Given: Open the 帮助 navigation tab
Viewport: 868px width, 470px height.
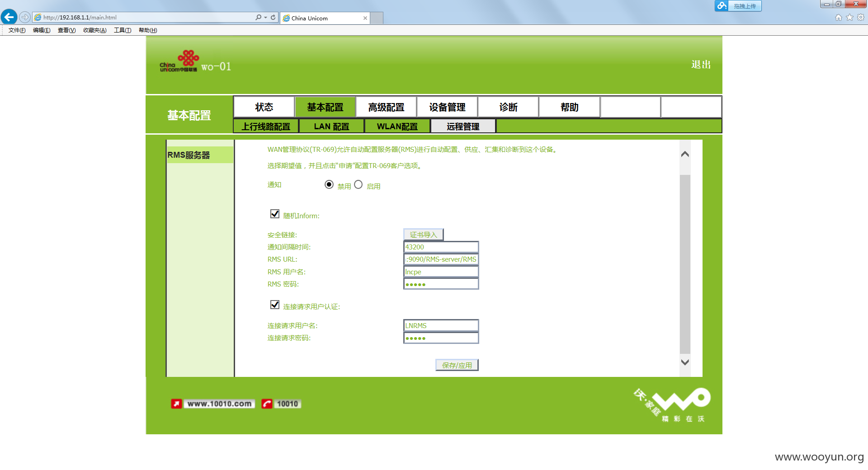Looking at the screenshot, I should click(x=569, y=107).
